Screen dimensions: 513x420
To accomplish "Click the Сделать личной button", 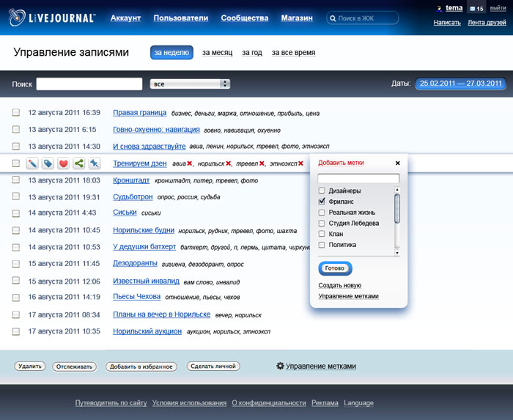I will click(213, 366).
